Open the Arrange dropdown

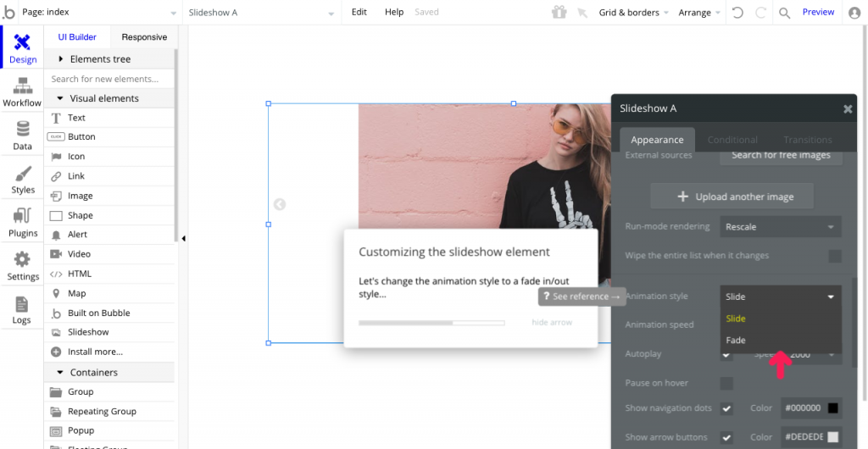[699, 12]
